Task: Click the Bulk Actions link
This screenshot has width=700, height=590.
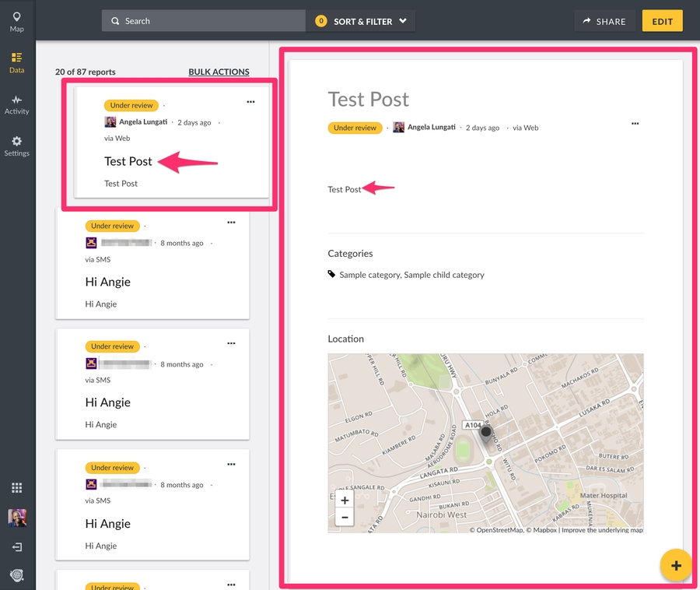Action: click(x=219, y=72)
